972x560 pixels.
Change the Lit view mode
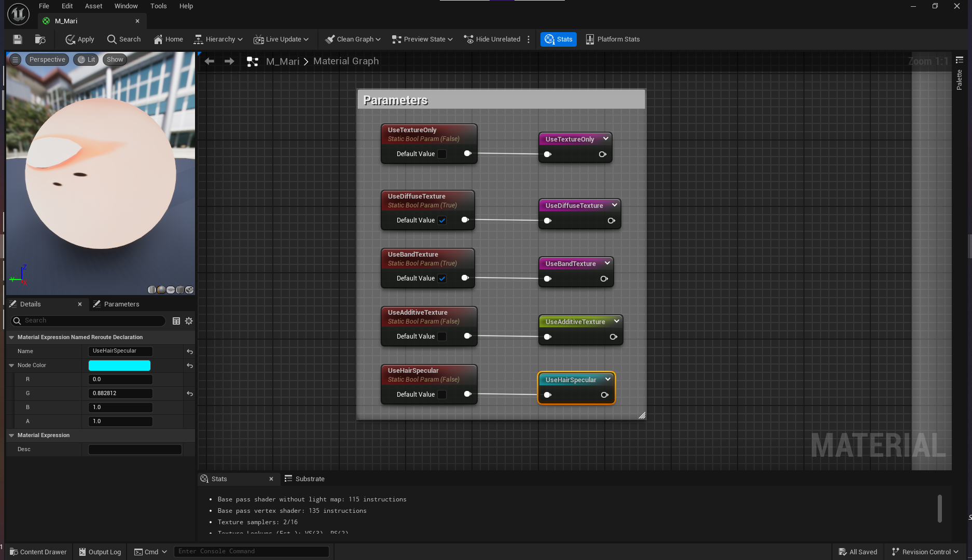click(x=86, y=60)
